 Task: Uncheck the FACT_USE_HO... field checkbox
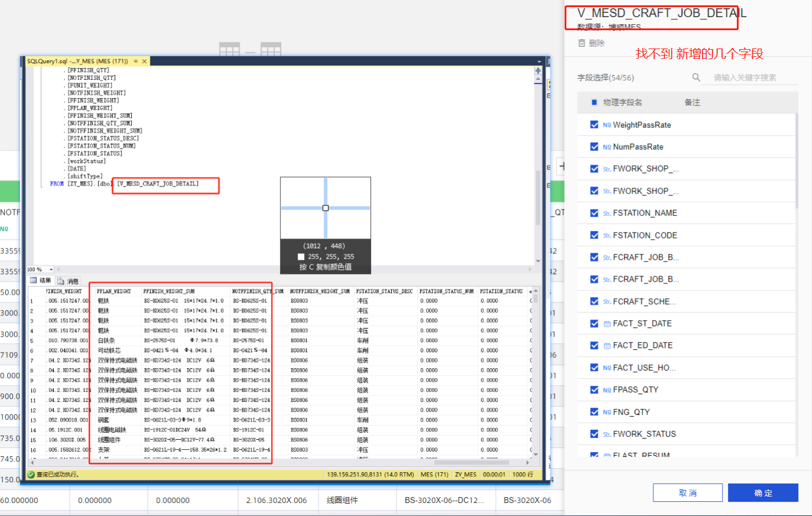(594, 368)
